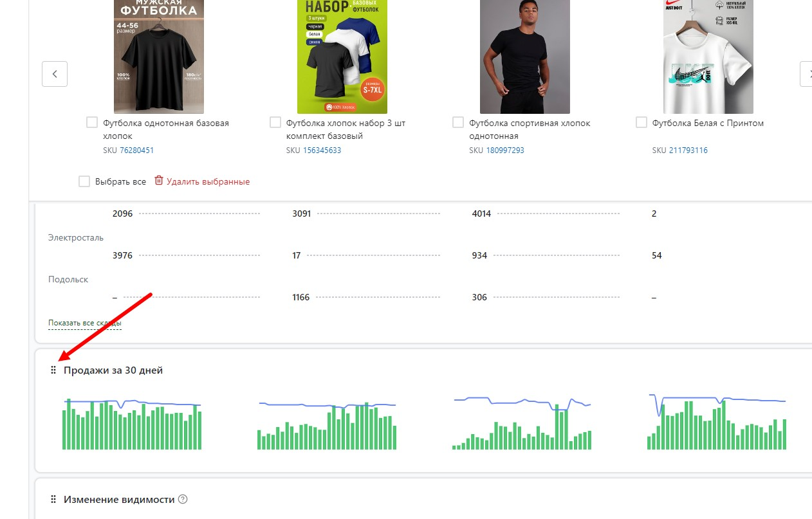
Task: Click title Футболка Белая с Принтом
Action: [708, 123]
